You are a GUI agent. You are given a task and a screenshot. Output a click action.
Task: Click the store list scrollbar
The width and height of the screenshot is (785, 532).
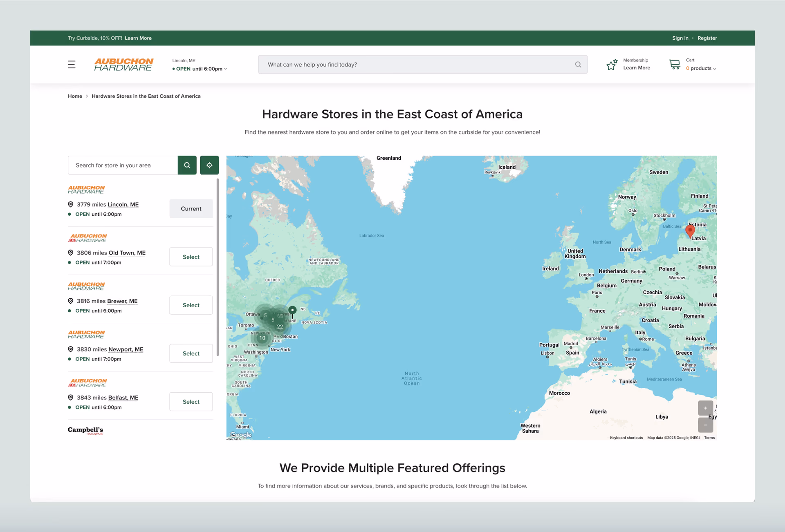[x=218, y=267]
